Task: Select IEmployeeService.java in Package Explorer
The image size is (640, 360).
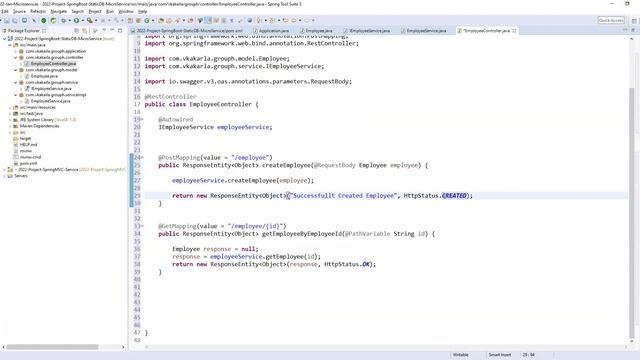Action: point(51,89)
